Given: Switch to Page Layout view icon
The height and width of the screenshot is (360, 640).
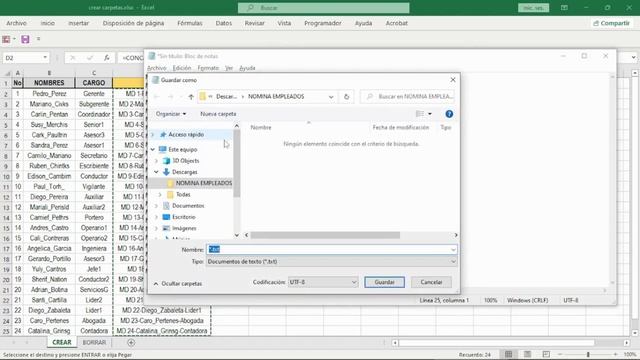Looking at the screenshot, I should coord(527,354).
